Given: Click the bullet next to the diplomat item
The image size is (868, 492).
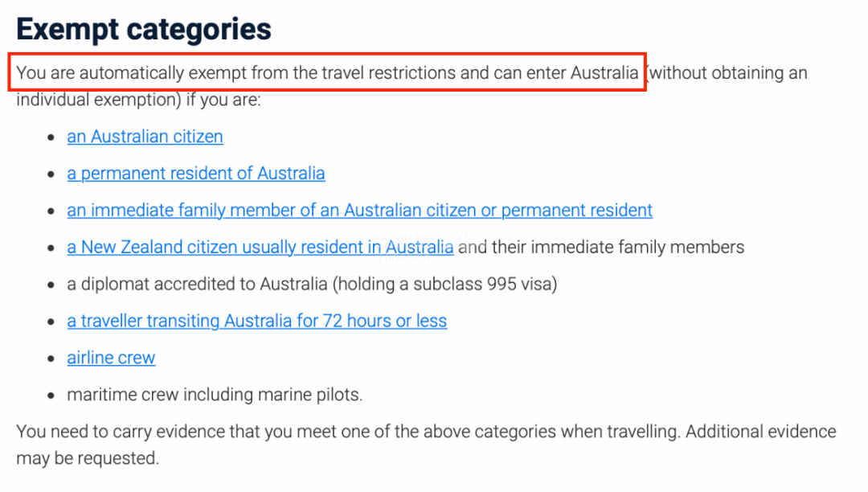Looking at the screenshot, I should click(51, 285).
